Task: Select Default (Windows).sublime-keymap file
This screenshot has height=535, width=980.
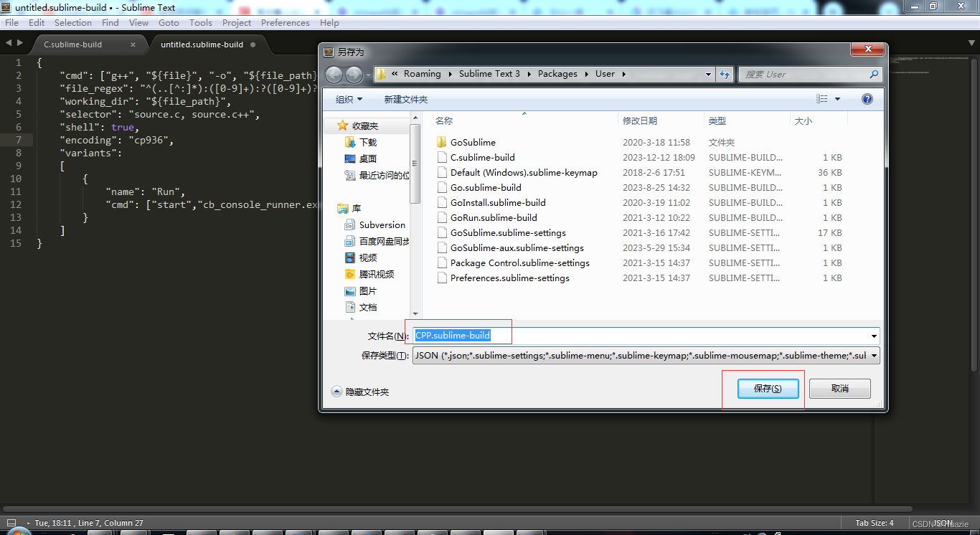Action: coord(524,172)
